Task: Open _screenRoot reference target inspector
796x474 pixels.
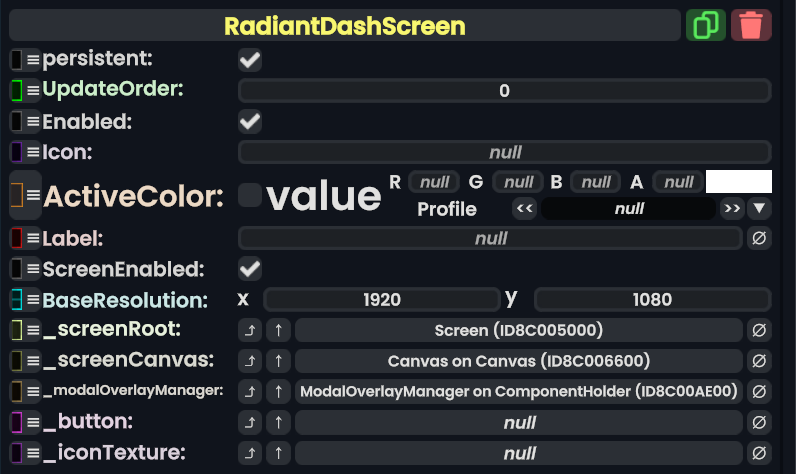Action: pos(250,330)
